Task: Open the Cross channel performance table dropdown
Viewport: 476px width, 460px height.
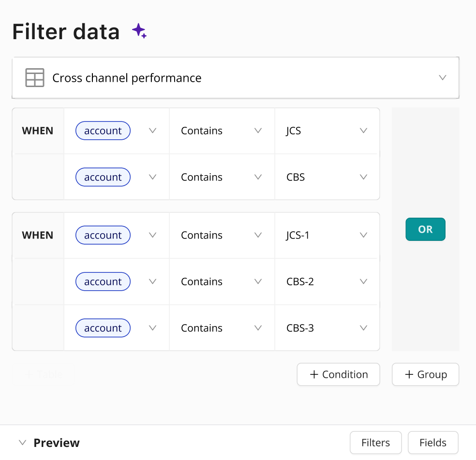Action: [442, 78]
